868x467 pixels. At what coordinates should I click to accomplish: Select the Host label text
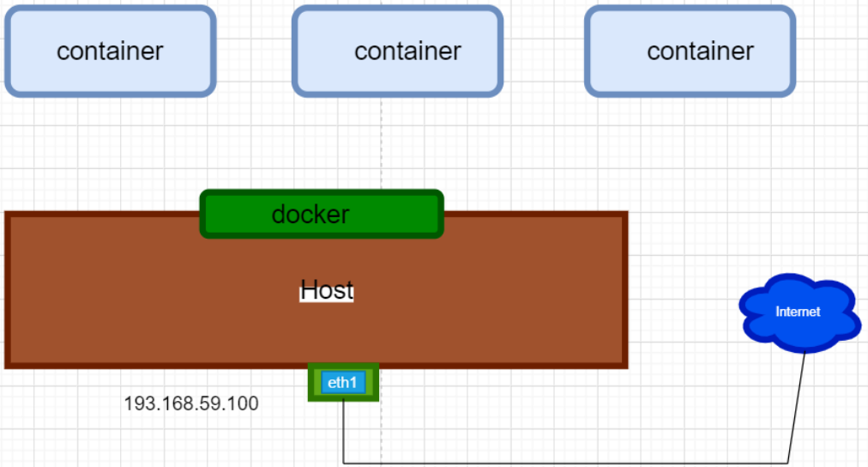coord(327,289)
